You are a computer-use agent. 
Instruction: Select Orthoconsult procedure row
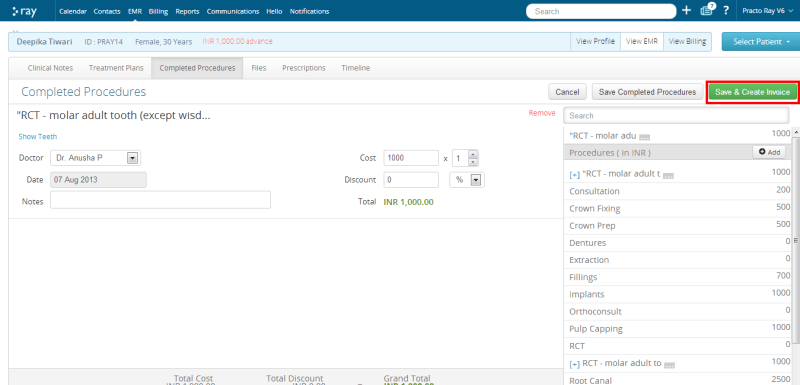coord(678,312)
